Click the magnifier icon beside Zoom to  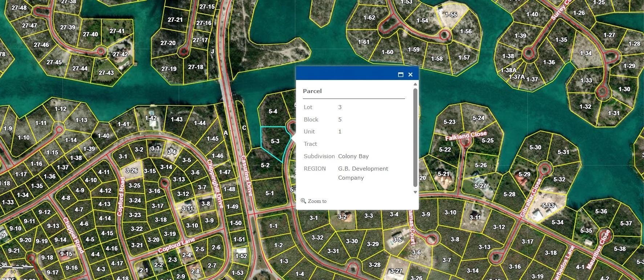(303, 201)
